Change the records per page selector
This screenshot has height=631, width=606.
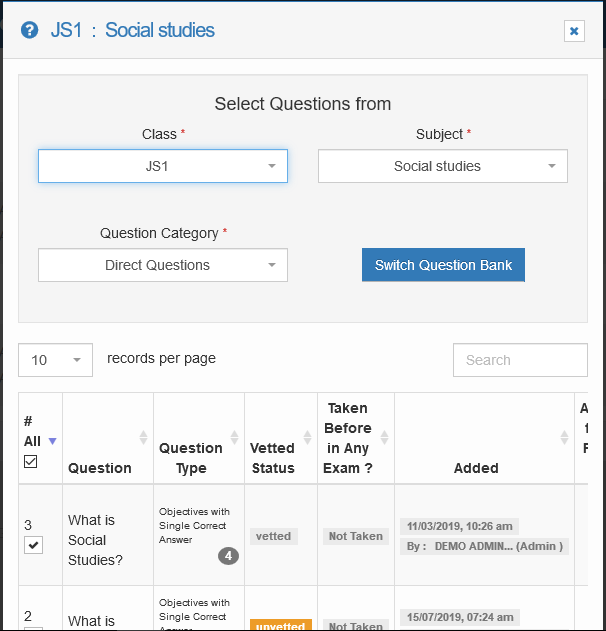[x=55, y=360]
